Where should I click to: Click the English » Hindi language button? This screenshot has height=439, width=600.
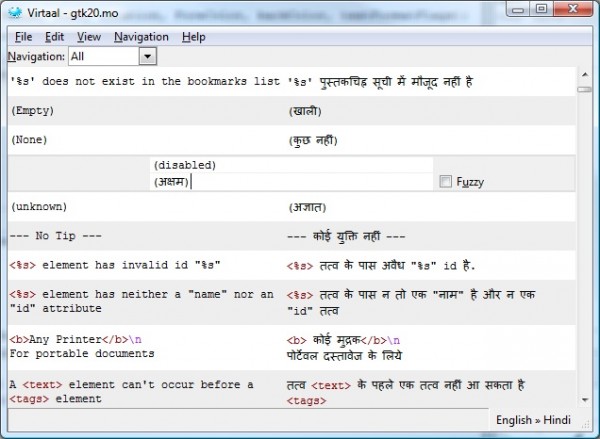[532, 420]
